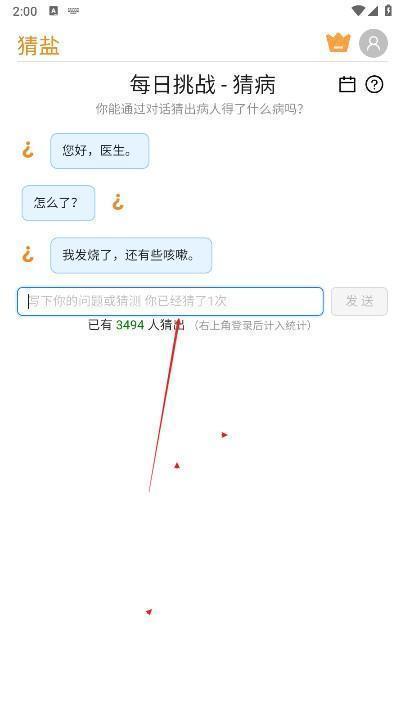
Task: Open the orange crown premium icon
Action: pyautogui.click(x=338, y=43)
